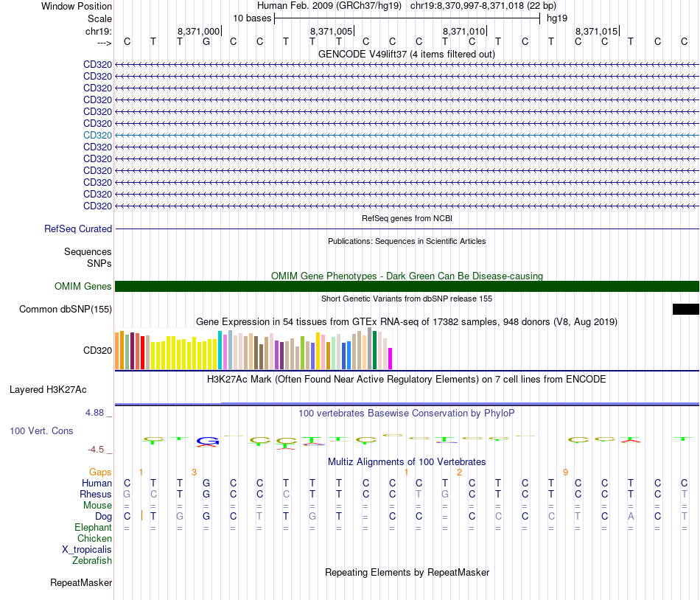
Task: Open the Common dbSNP(155) track label
Action: point(65,310)
